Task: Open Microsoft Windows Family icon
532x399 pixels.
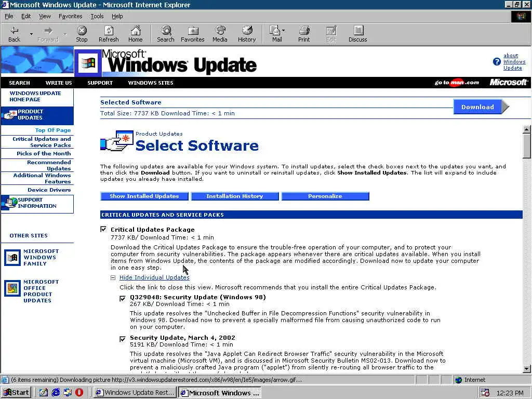Action: 12,258
